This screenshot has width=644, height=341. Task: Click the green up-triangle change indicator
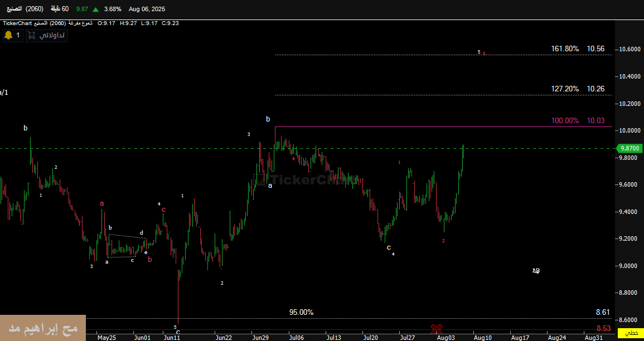(96, 9)
